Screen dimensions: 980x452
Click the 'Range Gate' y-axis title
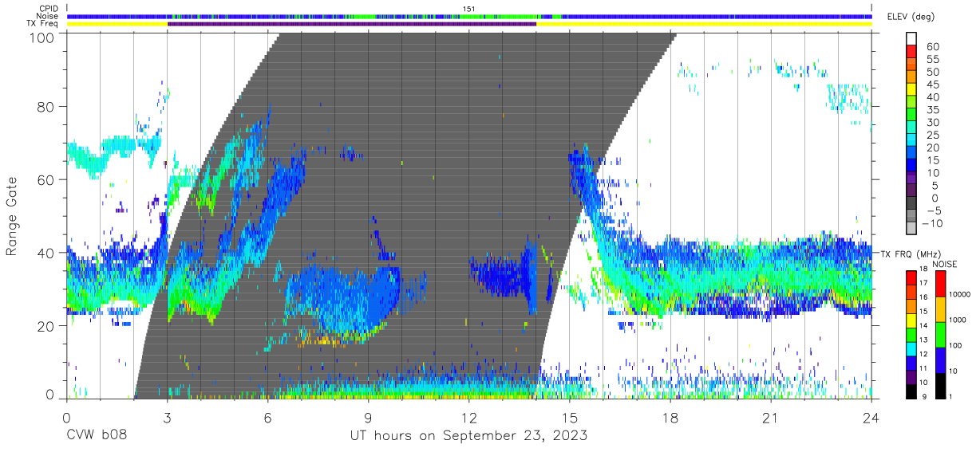pyautogui.click(x=12, y=217)
